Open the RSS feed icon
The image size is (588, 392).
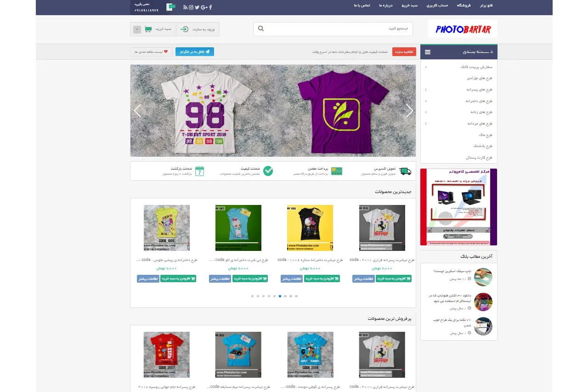(185, 7)
